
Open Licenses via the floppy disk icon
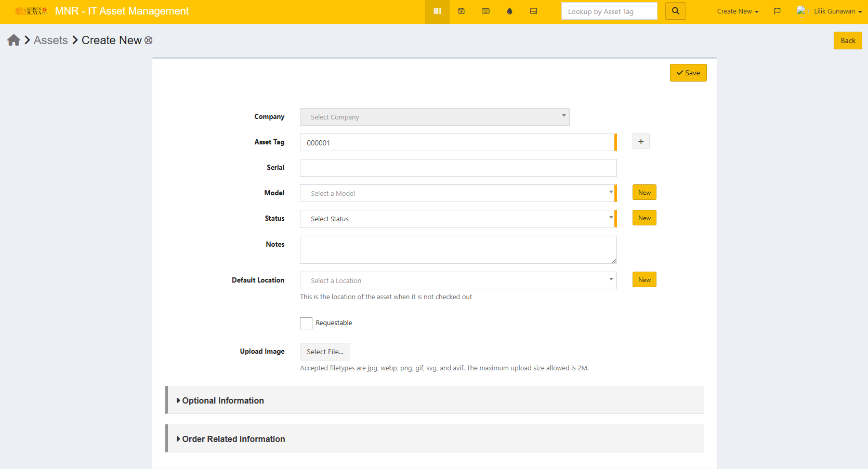pos(461,11)
